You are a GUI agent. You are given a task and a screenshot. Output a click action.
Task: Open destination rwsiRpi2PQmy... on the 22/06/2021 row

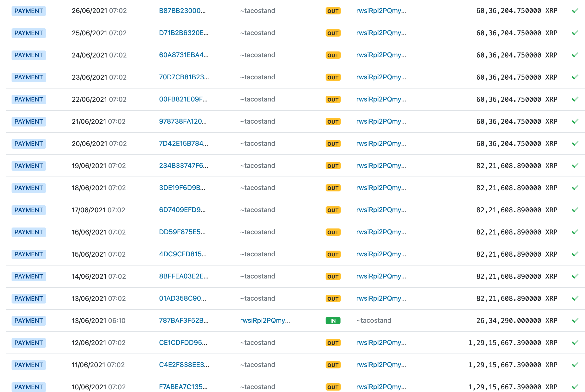click(381, 99)
